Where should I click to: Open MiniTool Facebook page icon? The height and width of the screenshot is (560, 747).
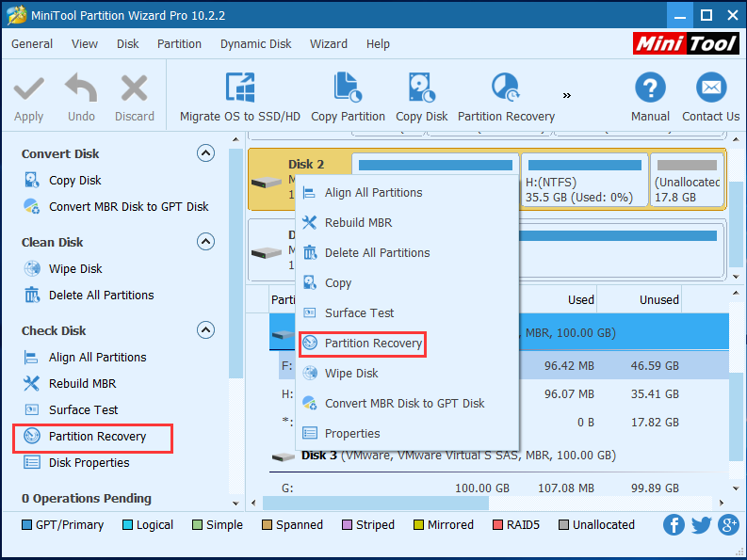(x=674, y=525)
